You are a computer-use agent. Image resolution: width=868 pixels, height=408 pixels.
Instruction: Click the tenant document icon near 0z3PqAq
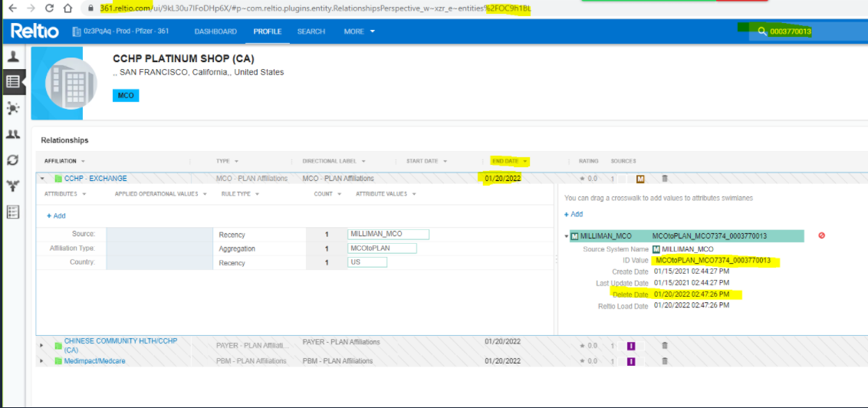[77, 31]
